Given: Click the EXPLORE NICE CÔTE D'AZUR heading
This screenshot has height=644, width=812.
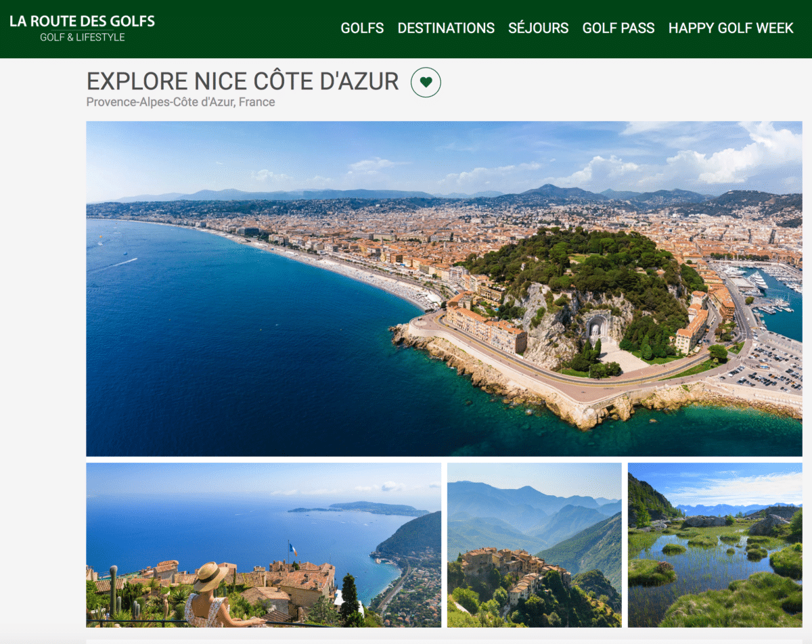Looking at the screenshot, I should [242, 81].
